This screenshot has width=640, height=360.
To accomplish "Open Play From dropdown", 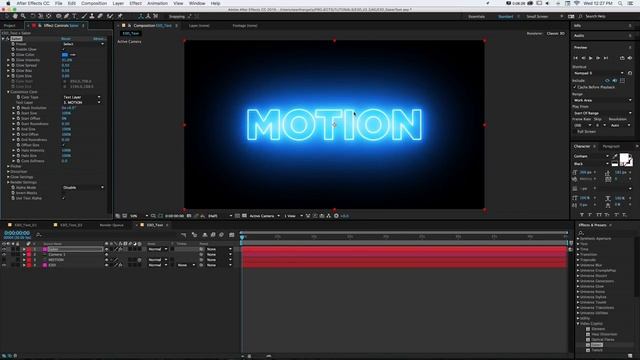I will click(602, 113).
